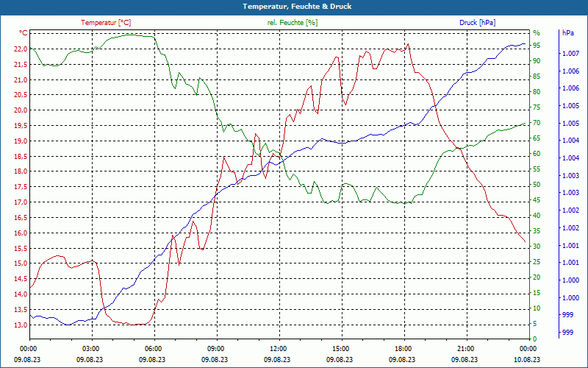Click '20' on the green humidity axis
This screenshot has height=368, width=588.
pyautogui.click(x=537, y=277)
